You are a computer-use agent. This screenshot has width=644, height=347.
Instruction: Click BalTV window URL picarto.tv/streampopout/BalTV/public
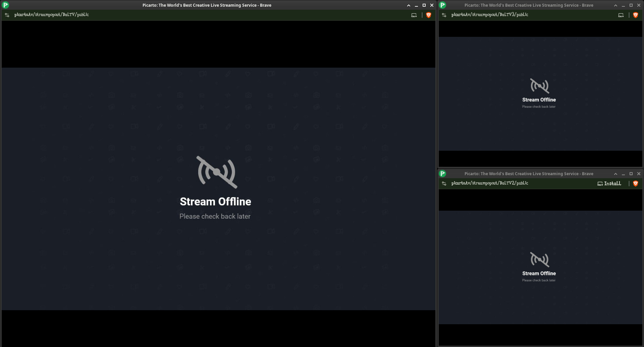tap(52, 15)
